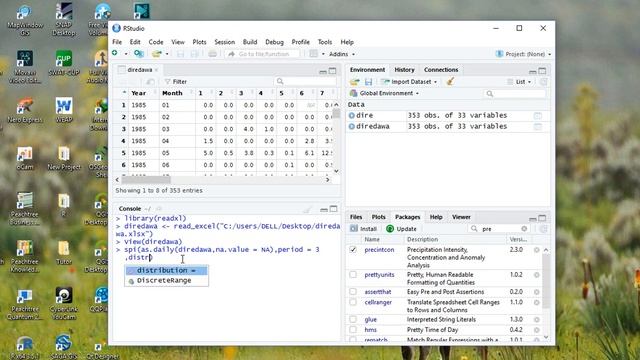The height and width of the screenshot is (360, 640).
Task: Uncheck the precintcon package
Action: click(353, 249)
